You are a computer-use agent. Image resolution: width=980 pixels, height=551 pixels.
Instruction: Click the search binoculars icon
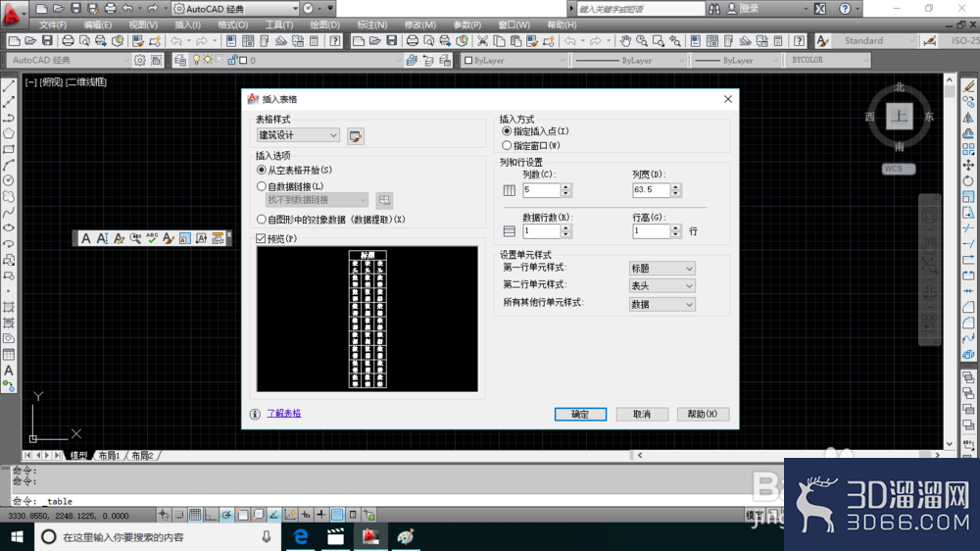coord(714,9)
